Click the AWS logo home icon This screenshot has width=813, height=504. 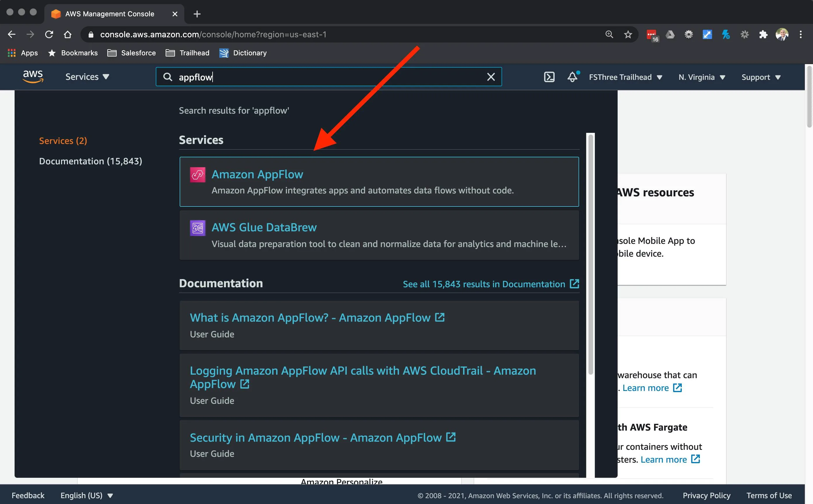(33, 76)
